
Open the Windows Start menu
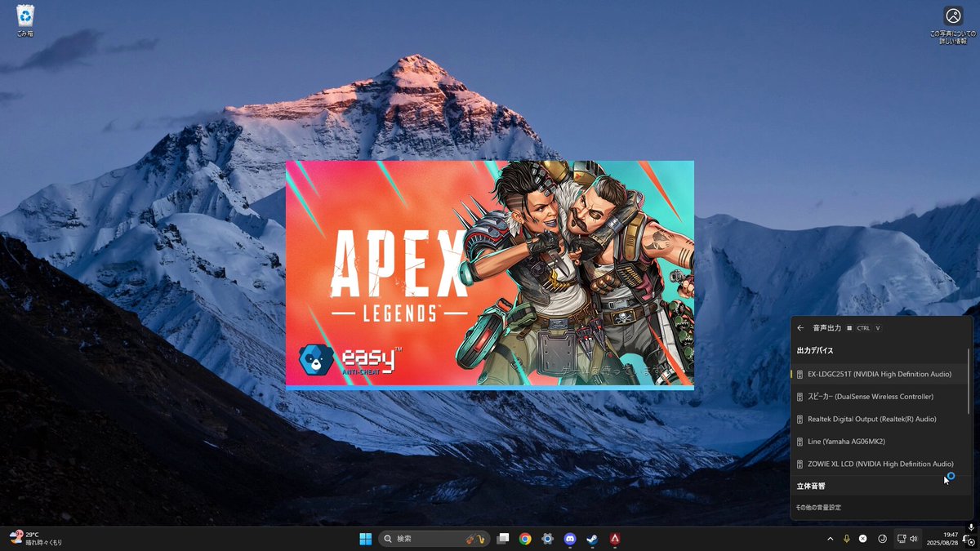point(365,539)
